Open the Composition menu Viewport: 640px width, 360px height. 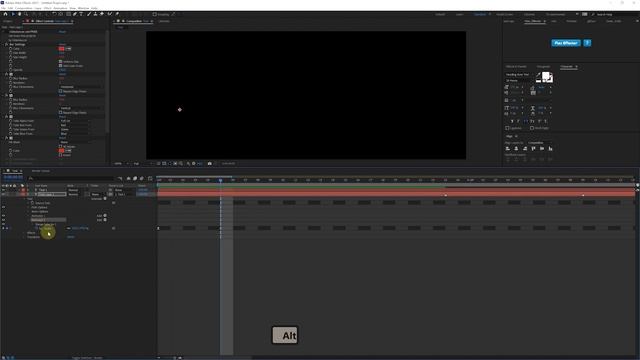pos(23,8)
